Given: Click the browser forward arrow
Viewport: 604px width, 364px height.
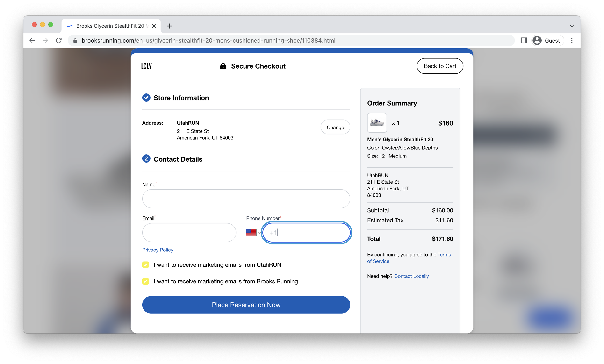Looking at the screenshot, I should click(45, 40).
